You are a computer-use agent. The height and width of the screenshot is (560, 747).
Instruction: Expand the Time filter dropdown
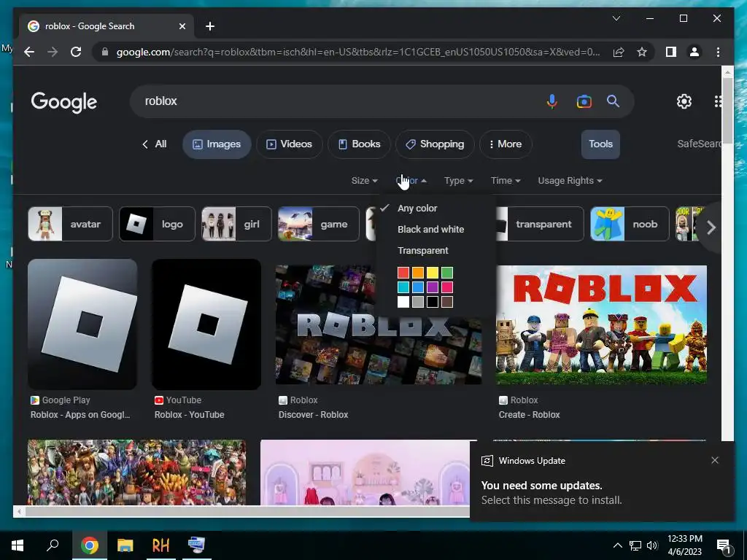pyautogui.click(x=506, y=181)
